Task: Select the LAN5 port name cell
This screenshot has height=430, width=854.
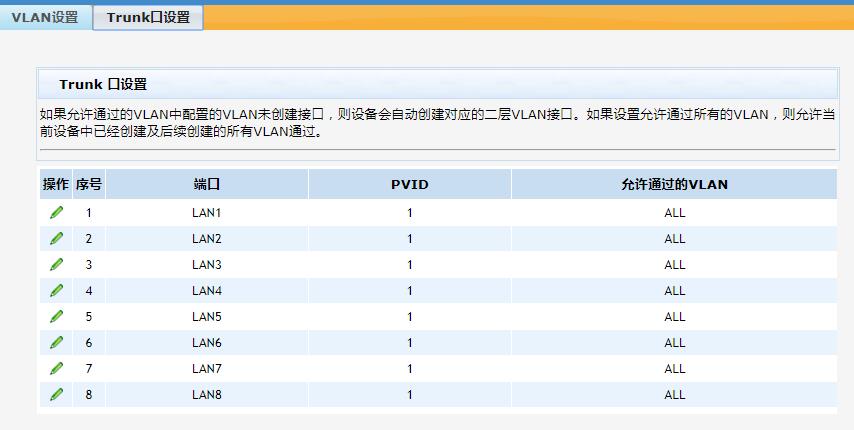Action: coord(207,317)
